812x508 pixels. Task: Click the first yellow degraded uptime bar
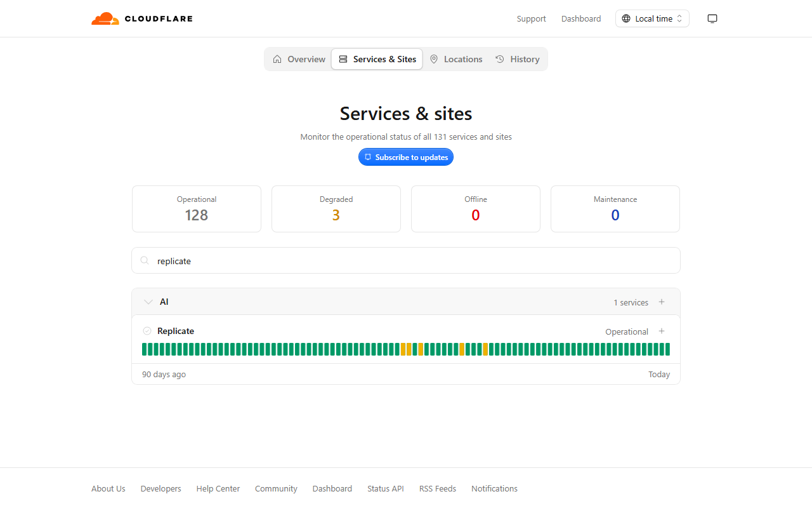tap(403, 349)
